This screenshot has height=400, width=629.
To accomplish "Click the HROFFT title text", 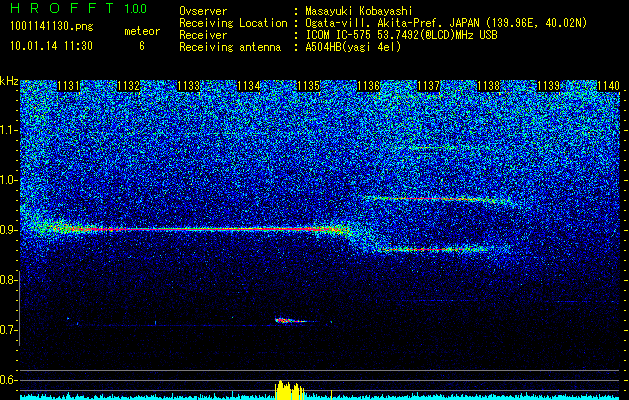I will 63,9.
